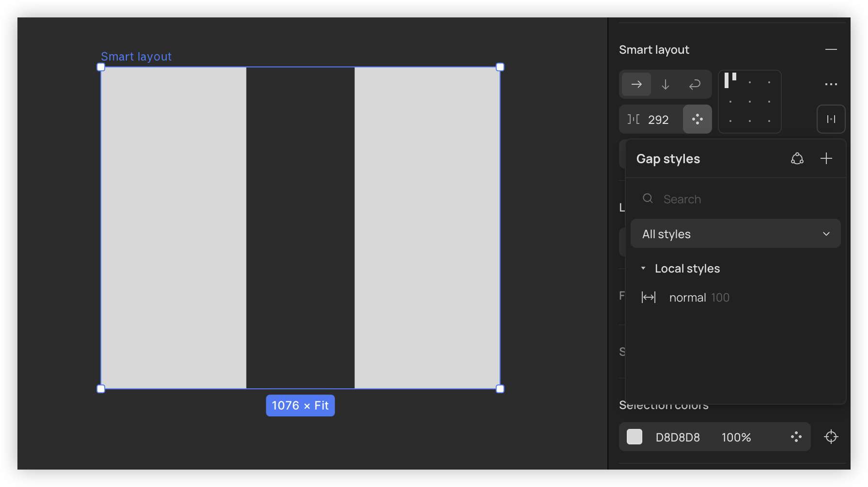Open the library icon in Gap styles
This screenshot has height=487, width=868.
coord(797,158)
